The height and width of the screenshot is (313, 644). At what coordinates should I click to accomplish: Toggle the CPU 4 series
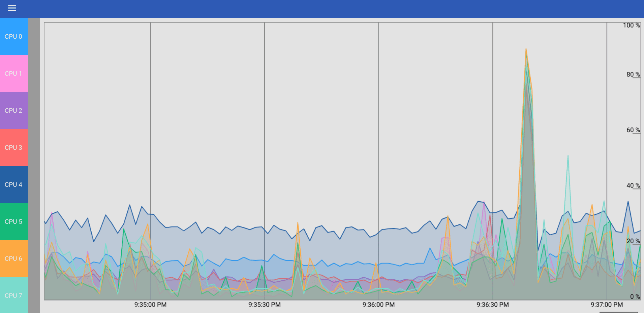(14, 185)
